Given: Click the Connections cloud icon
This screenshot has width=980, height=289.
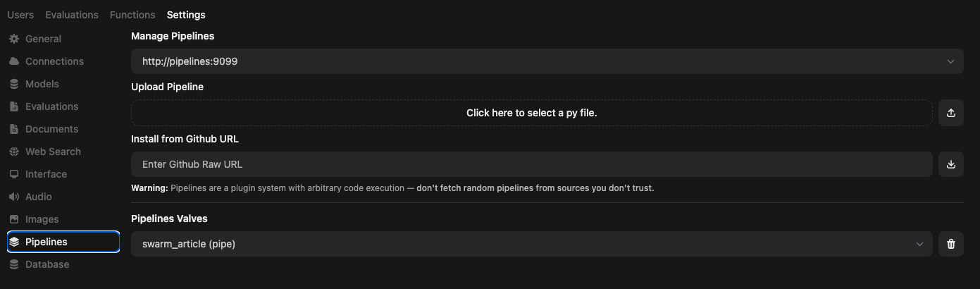Looking at the screenshot, I should pyautogui.click(x=14, y=61).
